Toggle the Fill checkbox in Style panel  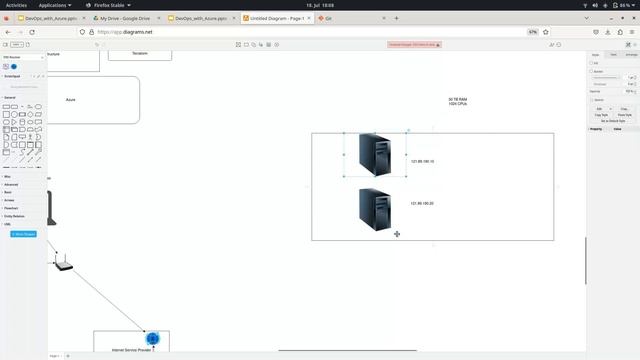coord(591,63)
